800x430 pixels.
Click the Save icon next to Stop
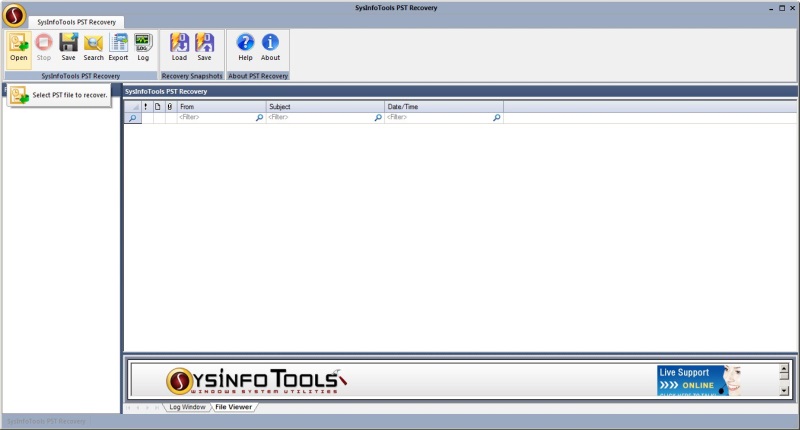[68, 47]
